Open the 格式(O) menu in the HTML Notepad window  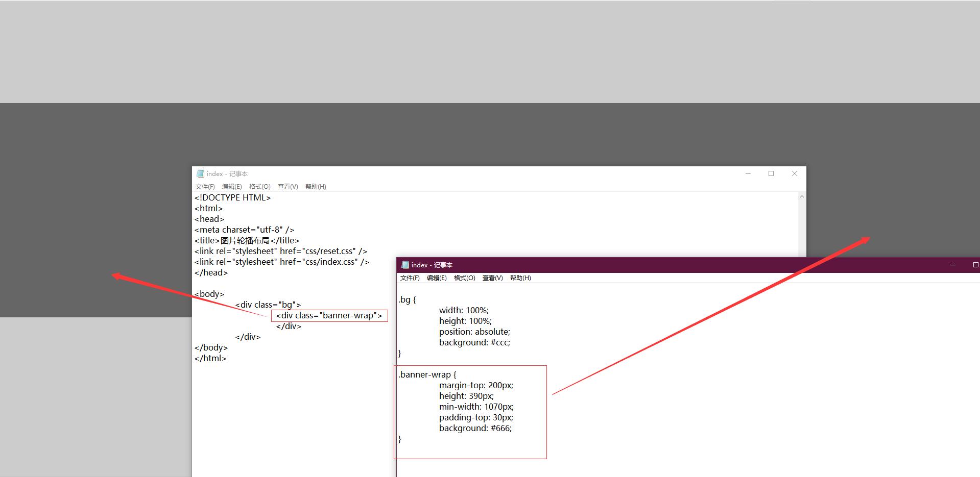pyautogui.click(x=260, y=187)
